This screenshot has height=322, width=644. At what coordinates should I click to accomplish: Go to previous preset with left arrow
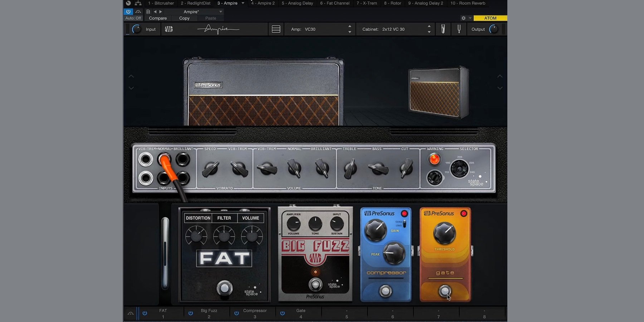155,12
